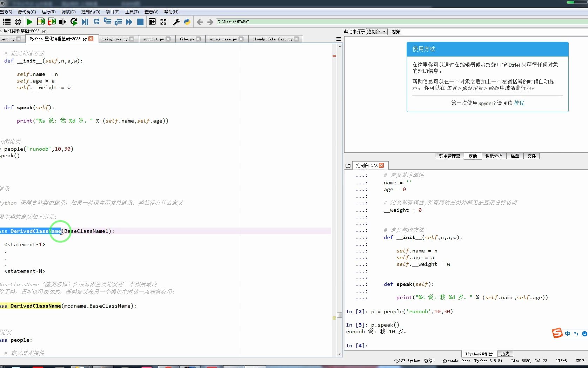The height and width of the screenshot is (368, 588).
Task: Click the LSP Python 就绪 status
Action: (x=414, y=361)
